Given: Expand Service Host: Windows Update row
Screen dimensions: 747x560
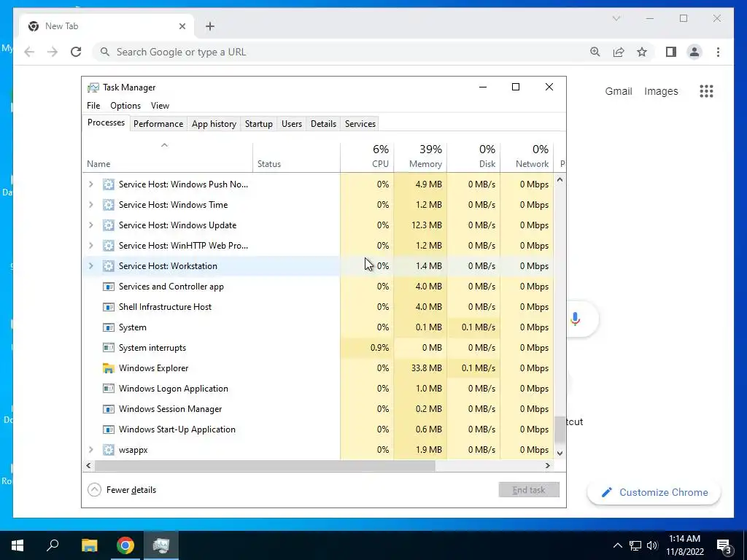Looking at the screenshot, I should [90, 225].
